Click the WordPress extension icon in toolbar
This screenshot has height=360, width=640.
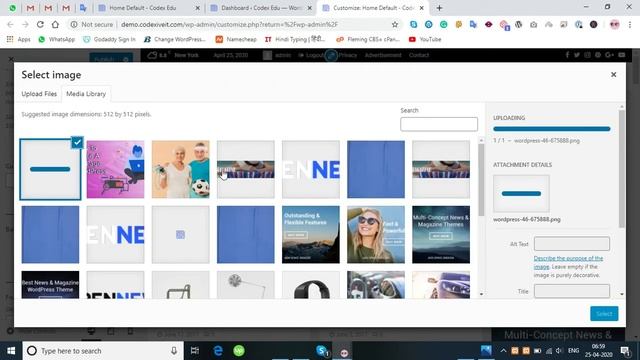pos(518,24)
